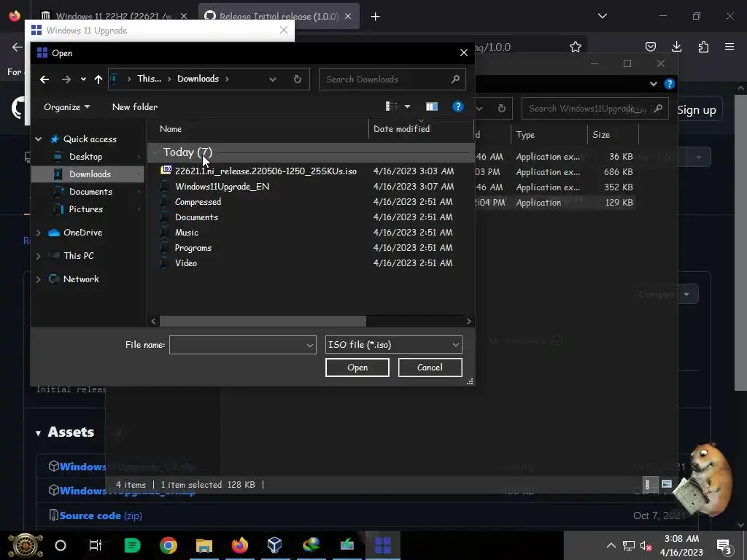Expand address bar history dropdown
747x560 pixels.
click(x=273, y=79)
